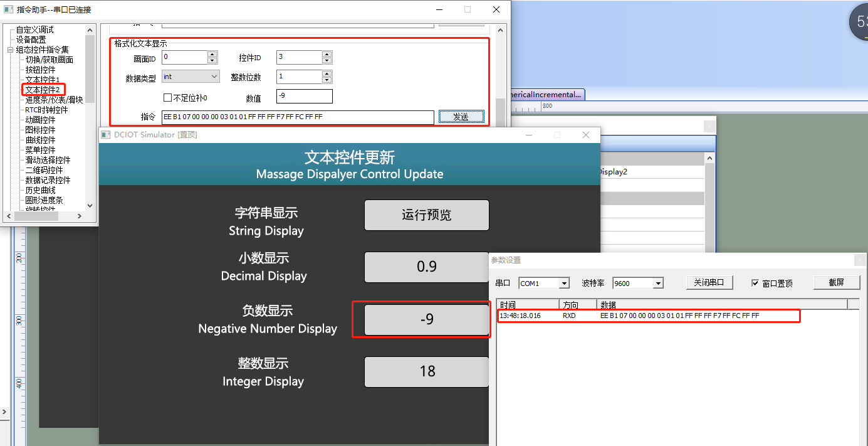Increase the 画面ID spinner value
This screenshot has height=446, width=868.
[x=212, y=54]
